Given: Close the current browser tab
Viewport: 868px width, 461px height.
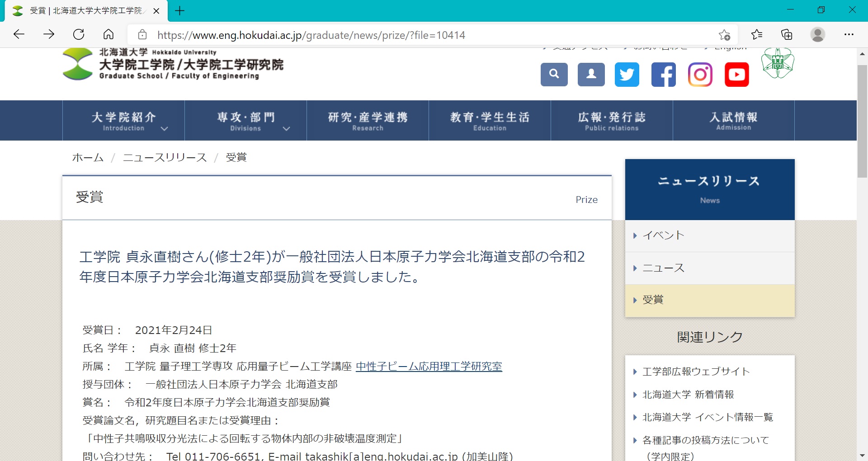Looking at the screenshot, I should pyautogui.click(x=156, y=11).
